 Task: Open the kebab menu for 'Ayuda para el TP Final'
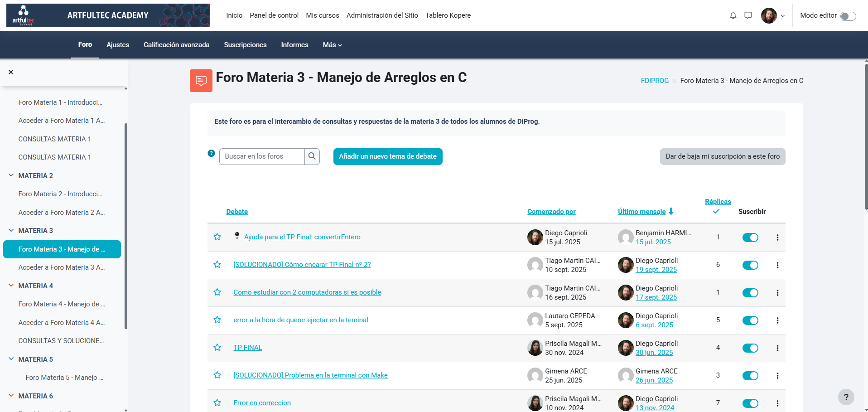pyautogui.click(x=777, y=237)
